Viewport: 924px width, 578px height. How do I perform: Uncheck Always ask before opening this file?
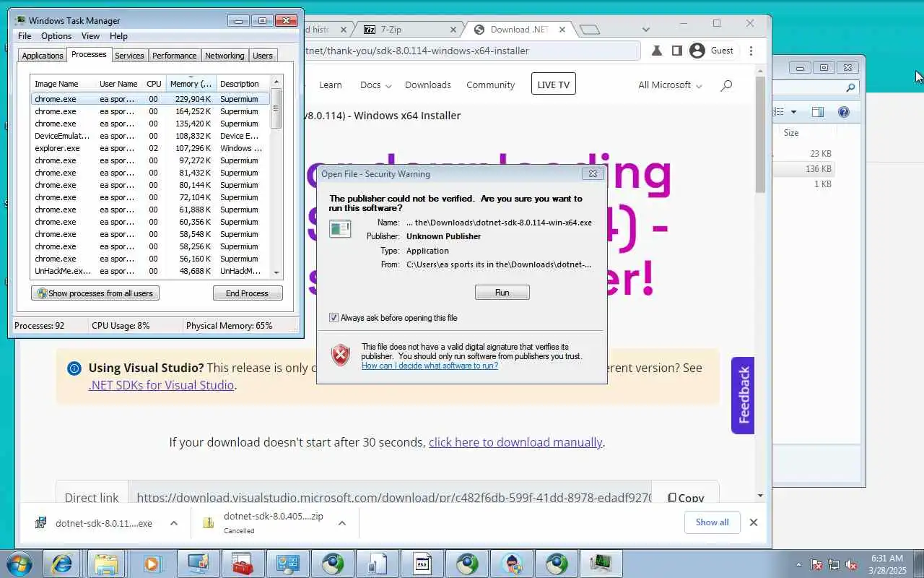tap(334, 318)
